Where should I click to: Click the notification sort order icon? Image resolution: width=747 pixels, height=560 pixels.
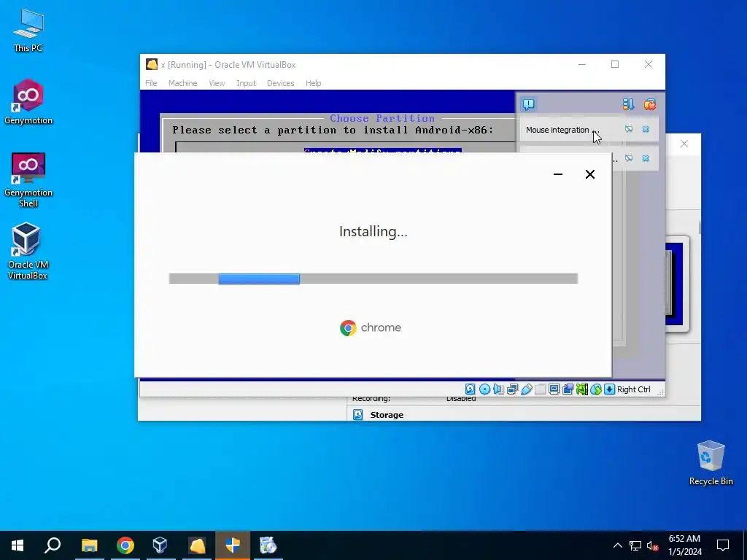(x=628, y=104)
